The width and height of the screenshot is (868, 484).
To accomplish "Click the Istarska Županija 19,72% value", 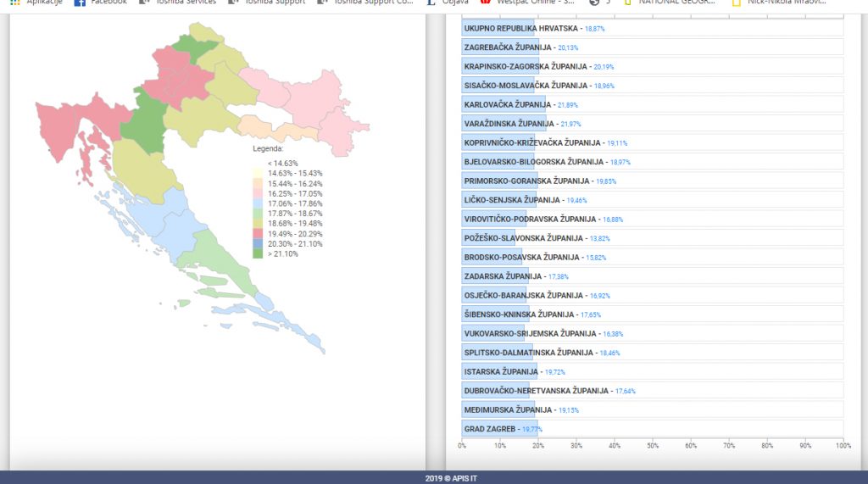I will click(555, 372).
